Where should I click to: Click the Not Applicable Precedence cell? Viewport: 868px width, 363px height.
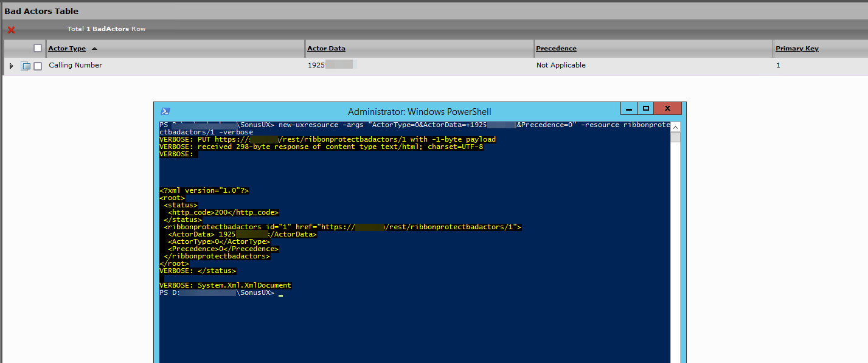tap(561, 65)
